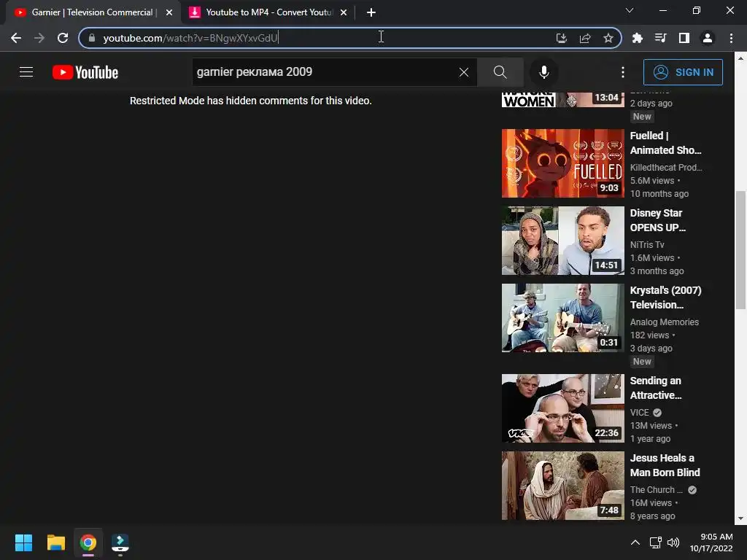Open Disney Star OPENS UP thumbnail
The image size is (747, 560).
tap(562, 241)
